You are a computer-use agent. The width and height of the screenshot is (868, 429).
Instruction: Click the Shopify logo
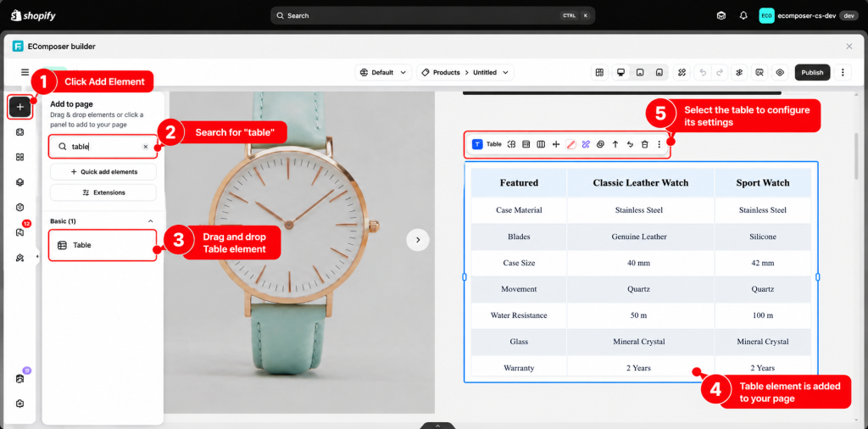(33, 15)
